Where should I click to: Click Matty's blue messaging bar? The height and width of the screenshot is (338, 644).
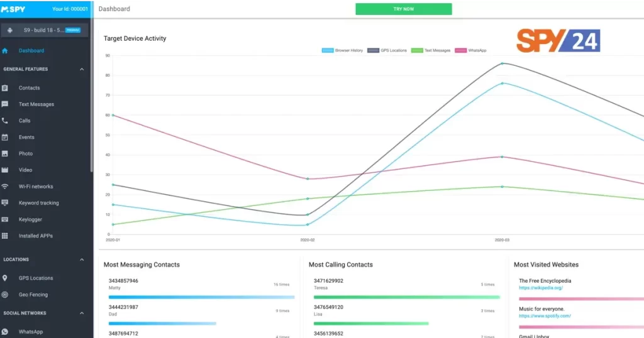(x=201, y=297)
